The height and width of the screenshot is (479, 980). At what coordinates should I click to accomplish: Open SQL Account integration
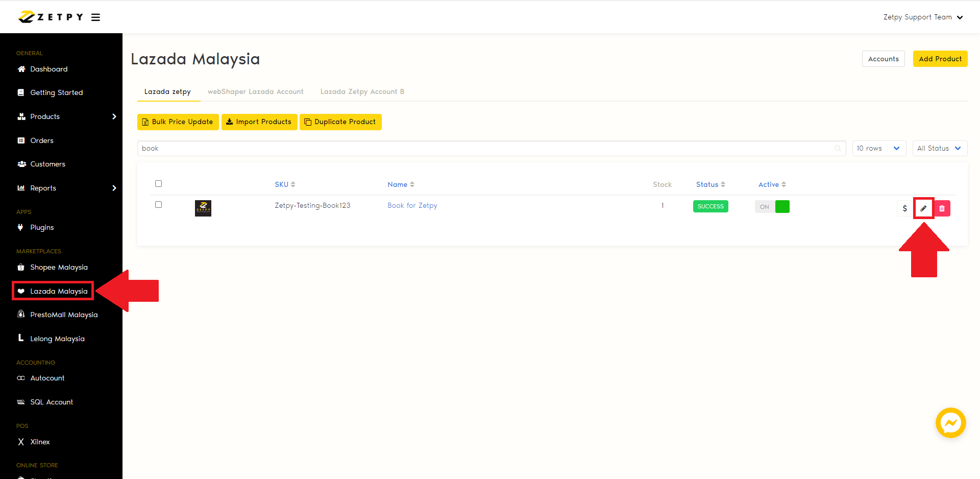coord(51,402)
